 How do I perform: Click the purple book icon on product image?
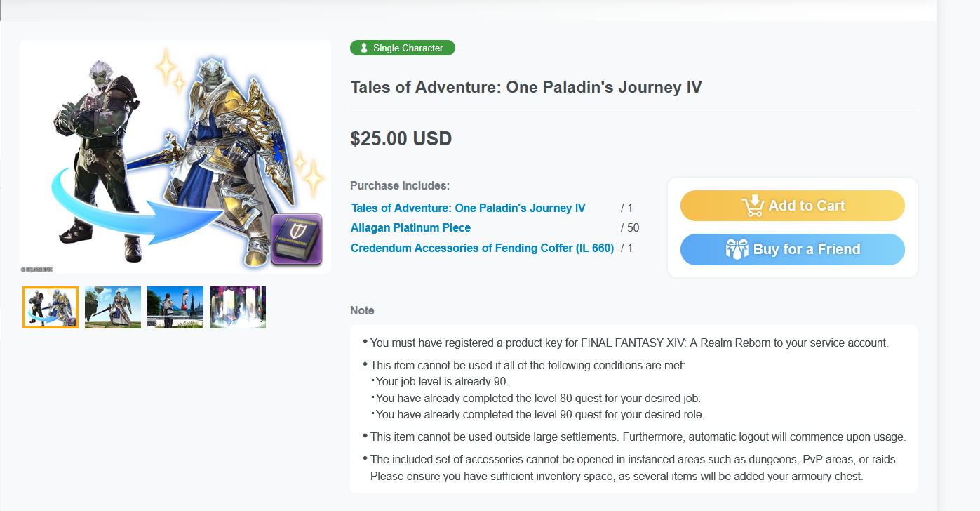click(296, 239)
